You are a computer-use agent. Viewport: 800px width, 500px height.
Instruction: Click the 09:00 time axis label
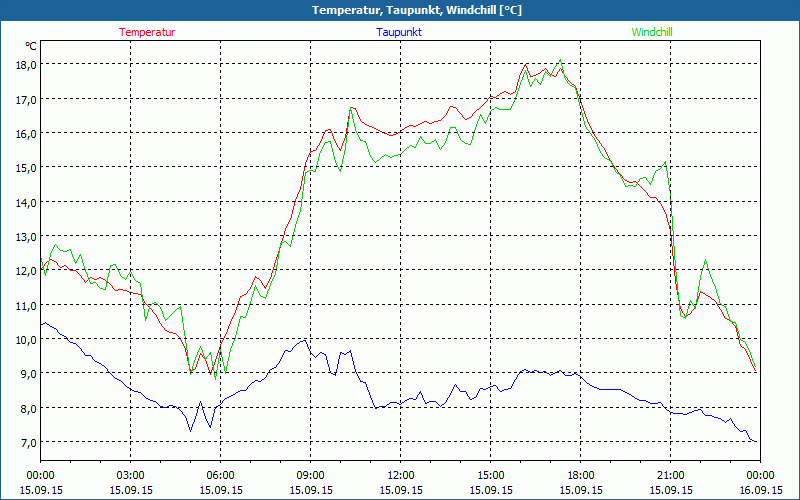click(x=311, y=476)
